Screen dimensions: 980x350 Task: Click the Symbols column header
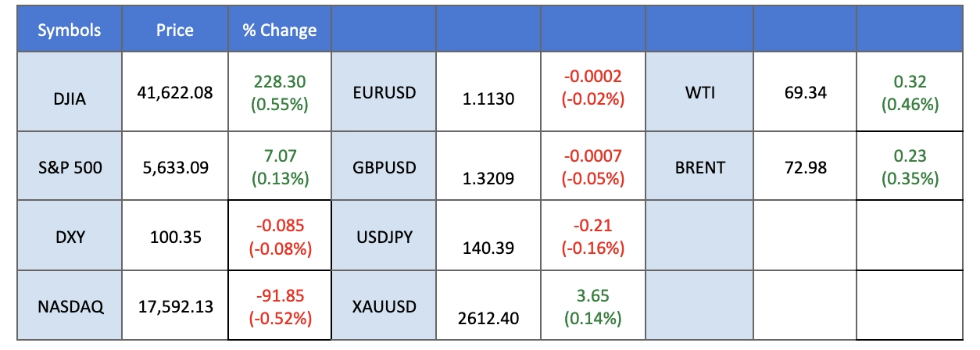[70, 30]
